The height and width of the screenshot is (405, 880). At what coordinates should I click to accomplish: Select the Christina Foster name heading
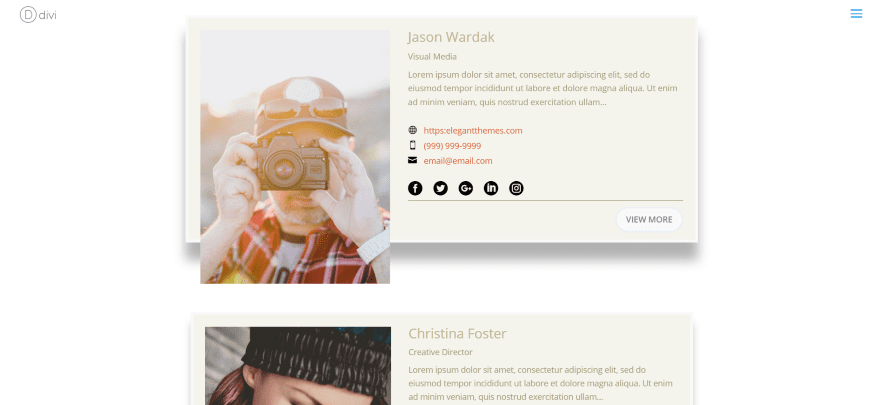(457, 334)
